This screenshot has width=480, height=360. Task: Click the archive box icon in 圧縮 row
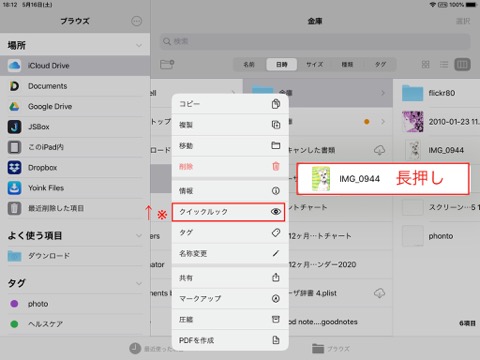click(x=276, y=319)
